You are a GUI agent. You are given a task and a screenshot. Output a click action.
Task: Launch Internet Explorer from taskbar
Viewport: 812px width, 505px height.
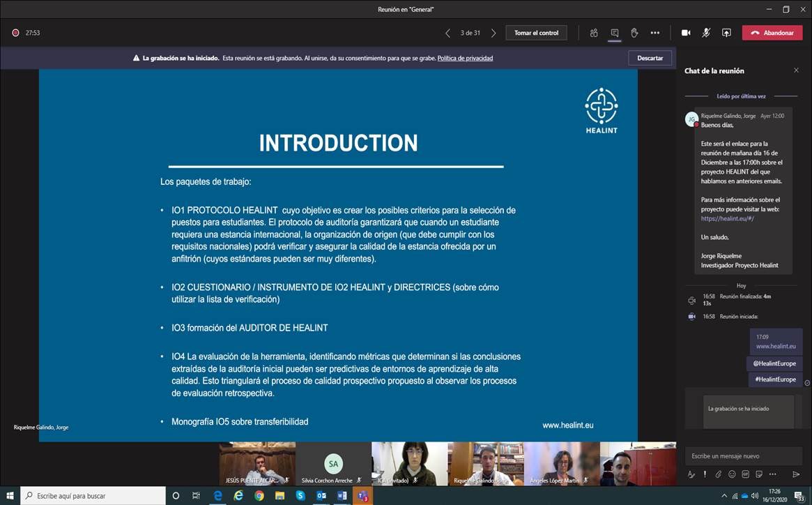[238, 496]
